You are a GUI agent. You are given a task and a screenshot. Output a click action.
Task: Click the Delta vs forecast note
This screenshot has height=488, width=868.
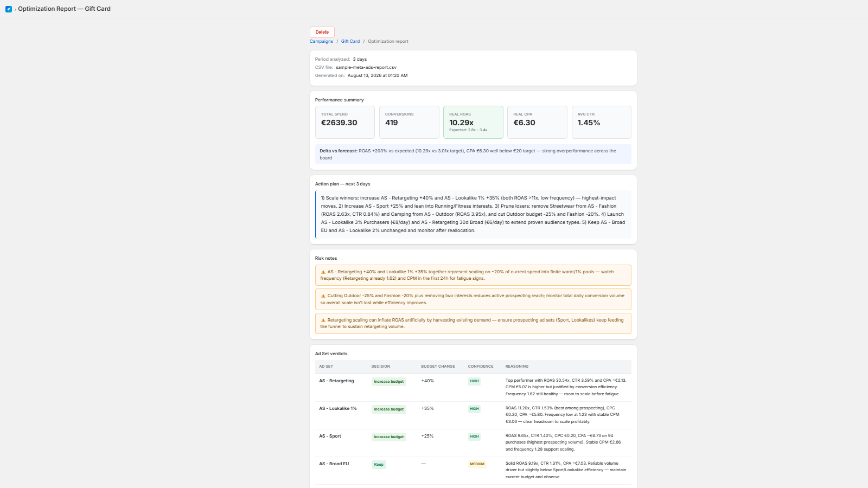(x=473, y=154)
